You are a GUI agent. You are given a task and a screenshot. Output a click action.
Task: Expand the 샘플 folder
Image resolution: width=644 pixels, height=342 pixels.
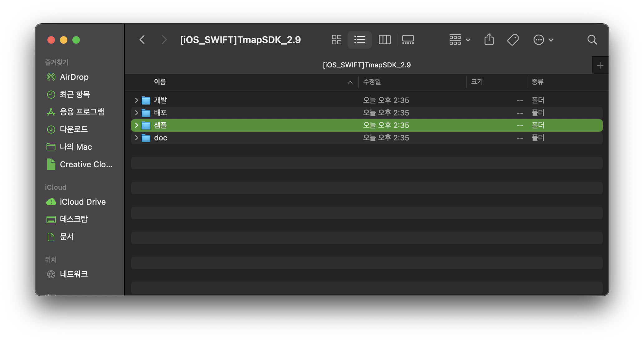pos(136,125)
